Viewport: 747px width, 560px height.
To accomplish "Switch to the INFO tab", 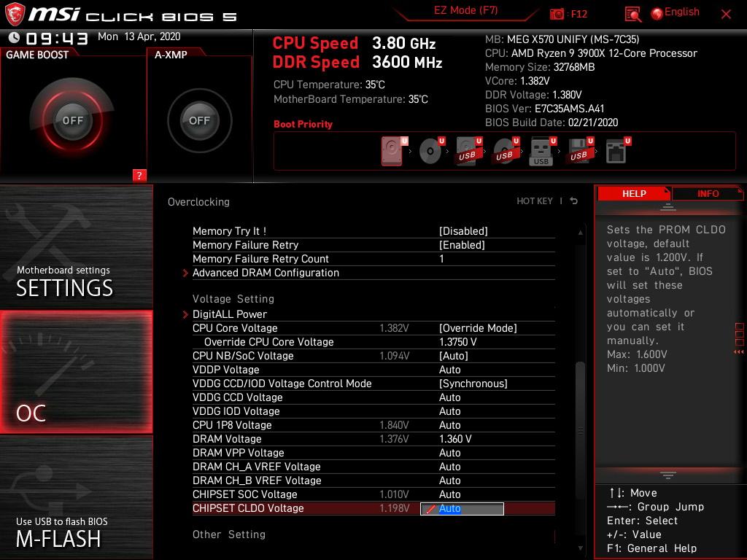I will click(708, 193).
